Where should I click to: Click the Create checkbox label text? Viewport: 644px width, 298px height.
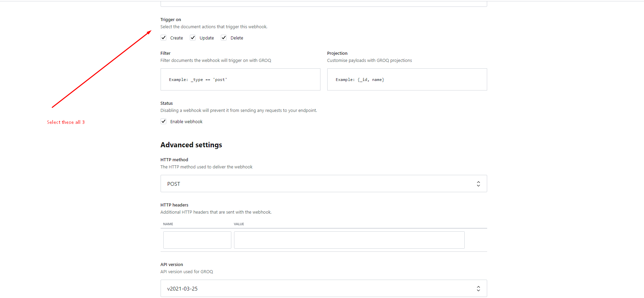(x=177, y=38)
